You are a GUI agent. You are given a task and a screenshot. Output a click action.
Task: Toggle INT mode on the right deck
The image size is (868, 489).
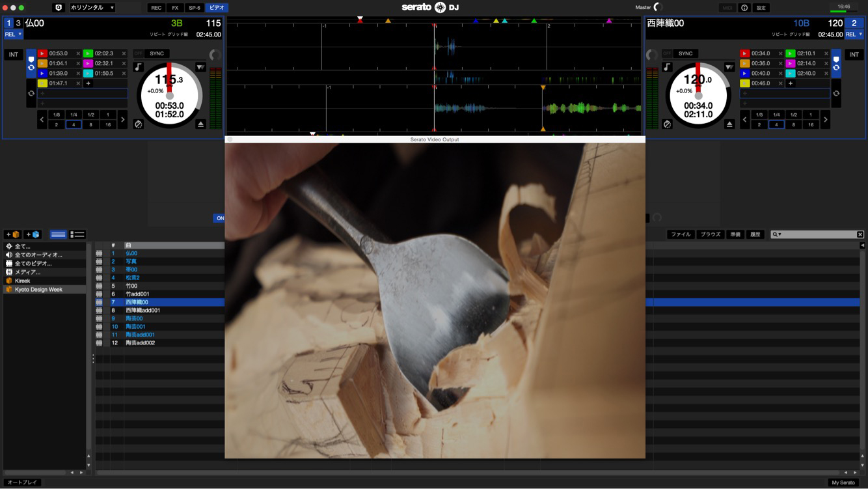[x=854, y=55]
